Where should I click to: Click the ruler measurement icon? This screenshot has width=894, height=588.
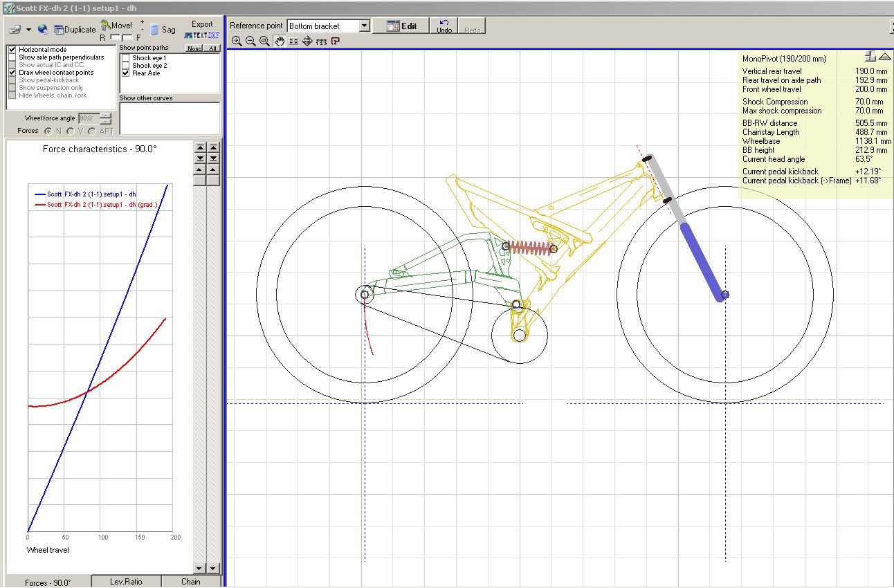coord(321,41)
